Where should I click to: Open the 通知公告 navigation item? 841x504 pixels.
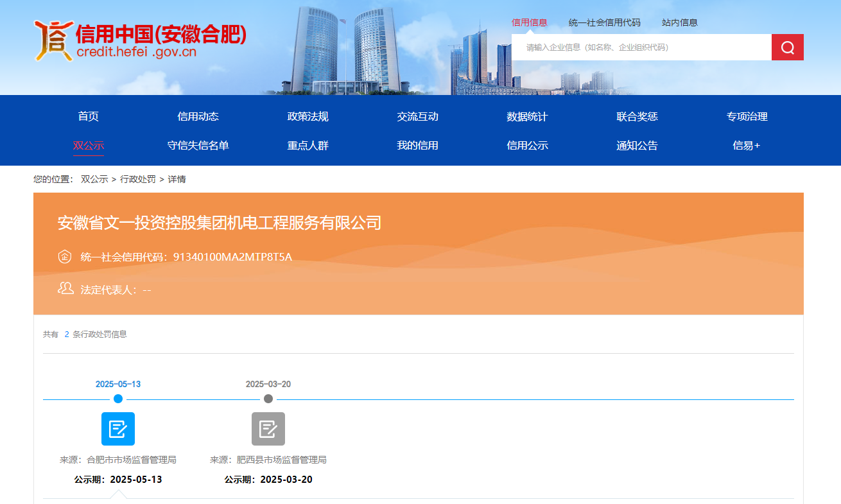click(x=637, y=145)
